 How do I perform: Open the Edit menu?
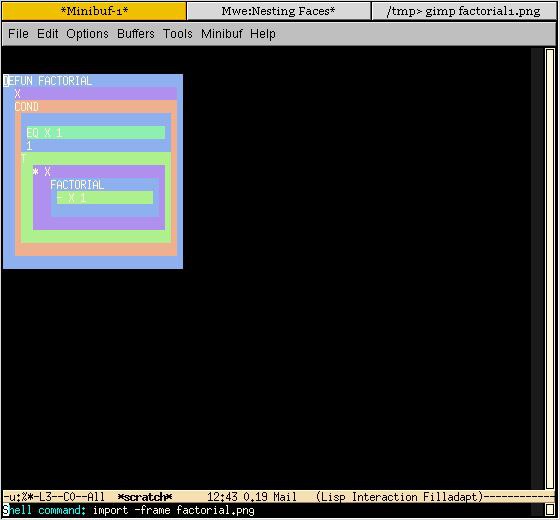(48, 34)
